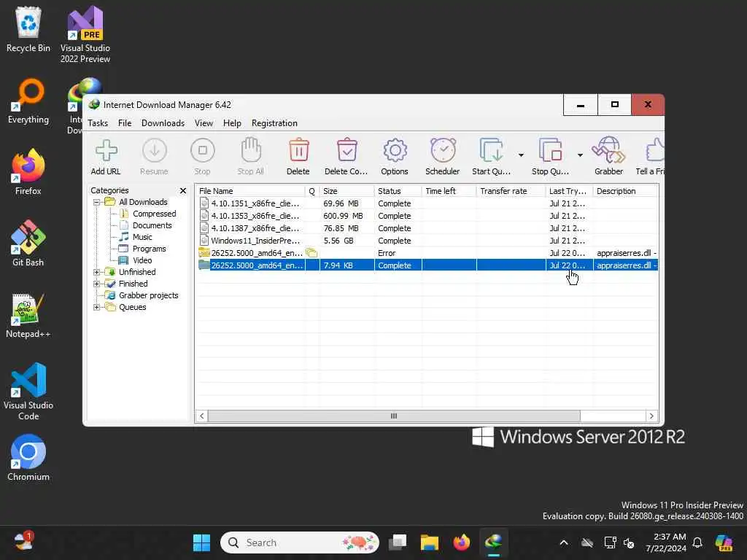Image resolution: width=747 pixels, height=560 pixels.
Task: Open Start Queue dropdown arrow
Action: [521, 155]
